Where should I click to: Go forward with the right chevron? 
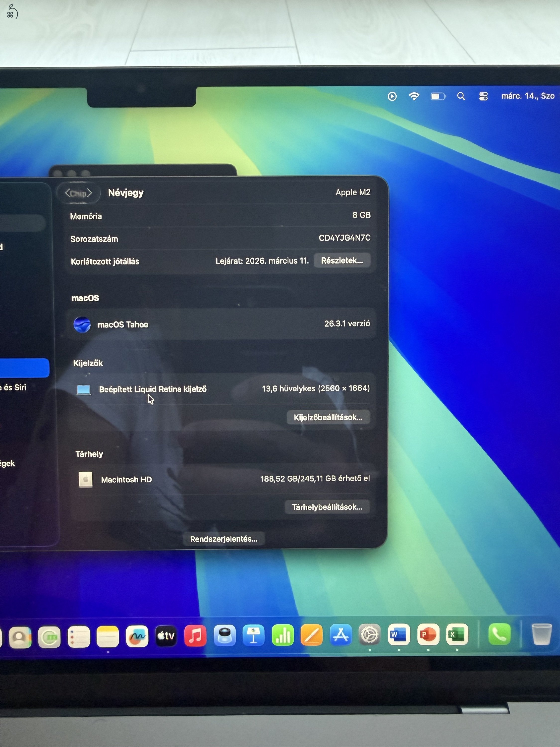click(x=89, y=193)
